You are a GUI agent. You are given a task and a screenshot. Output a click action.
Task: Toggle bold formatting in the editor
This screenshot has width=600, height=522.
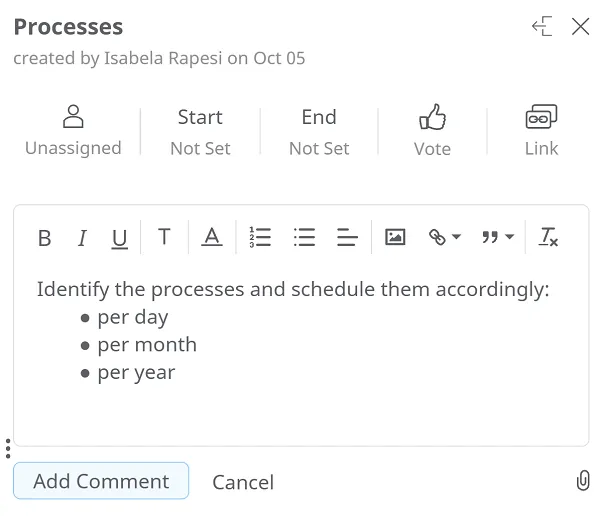[44, 238]
